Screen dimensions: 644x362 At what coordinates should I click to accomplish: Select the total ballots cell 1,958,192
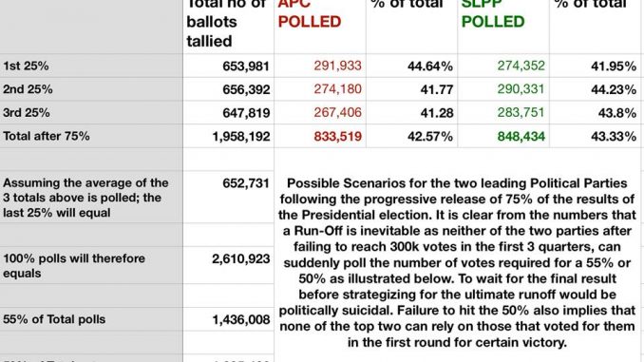click(228, 136)
